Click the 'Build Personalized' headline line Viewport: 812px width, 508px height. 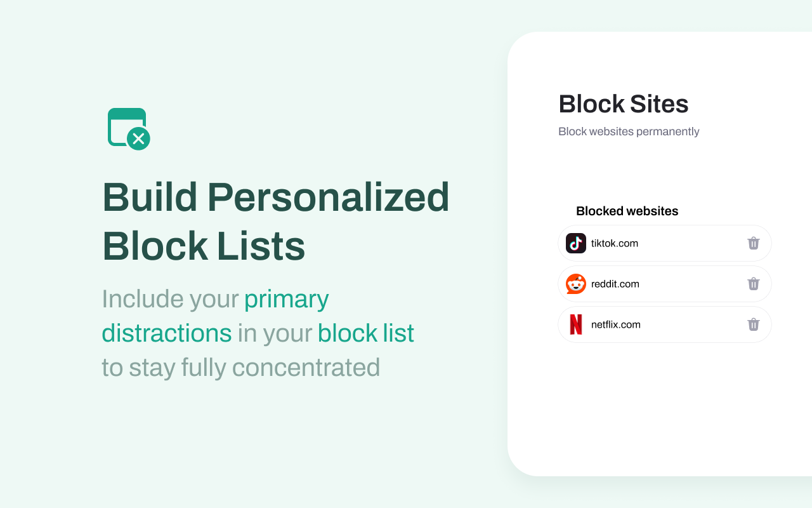point(276,198)
